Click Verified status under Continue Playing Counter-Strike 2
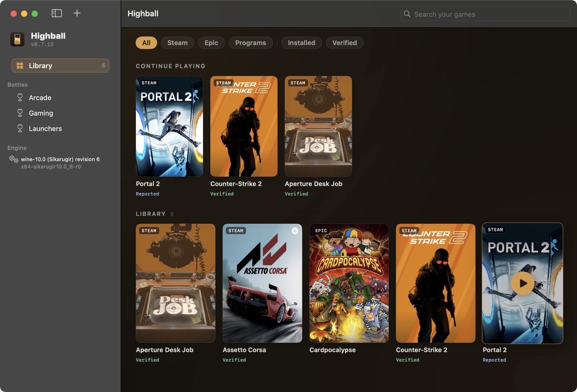577x392 pixels. 222,194
